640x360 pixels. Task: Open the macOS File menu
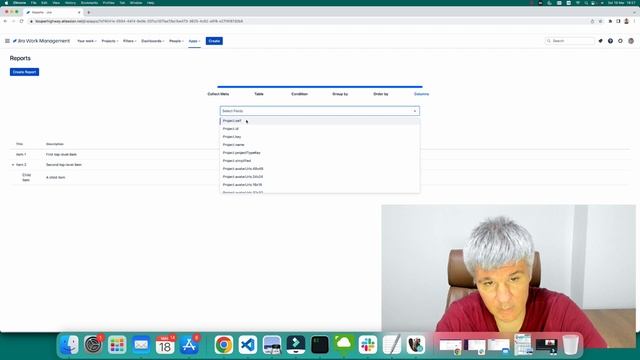tap(33, 3)
